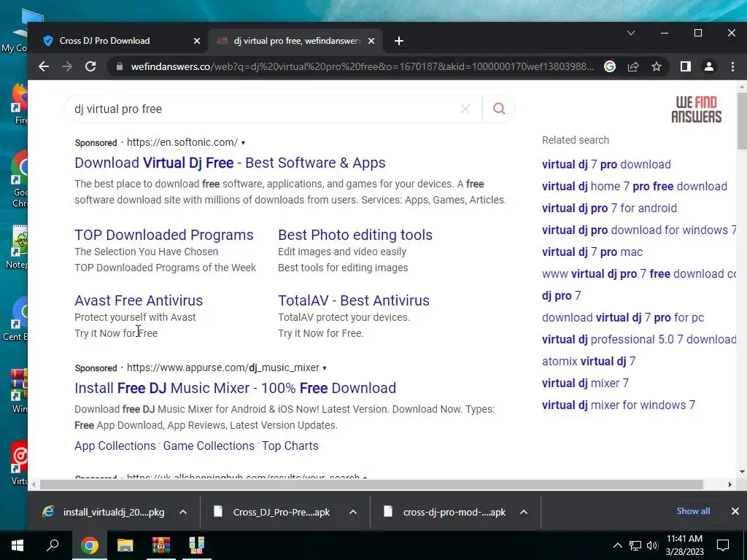This screenshot has height=560, width=747.
Task: Open a new tab
Action: tap(399, 41)
